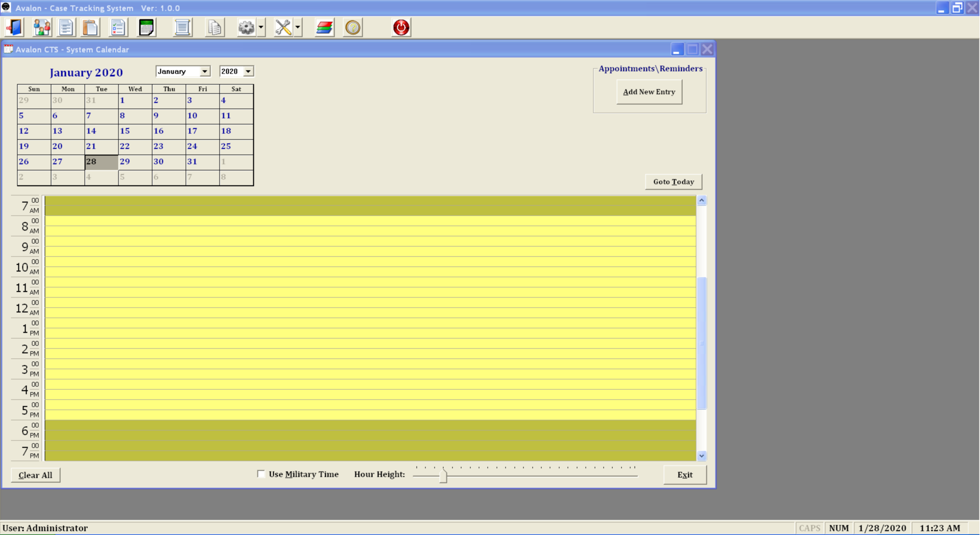The height and width of the screenshot is (535, 980).
Task: Click the exit door icon in toolbar
Action: tap(14, 28)
